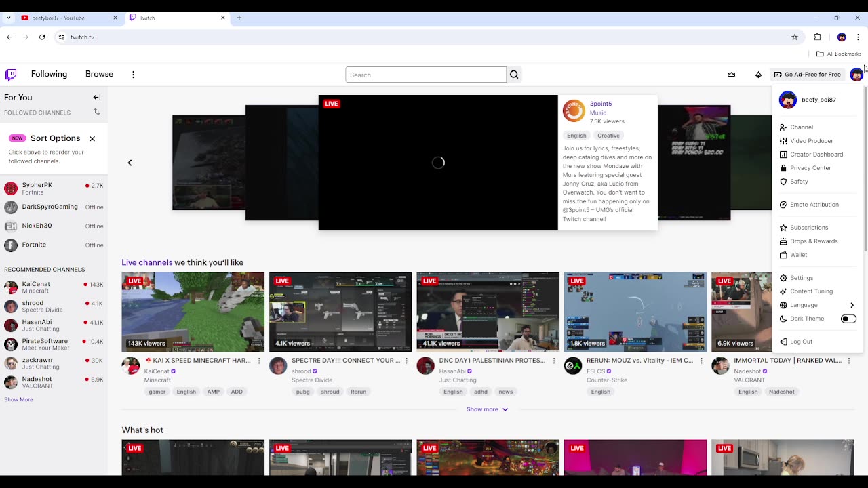
Task: Open All Bookmarks folder
Action: (839, 54)
